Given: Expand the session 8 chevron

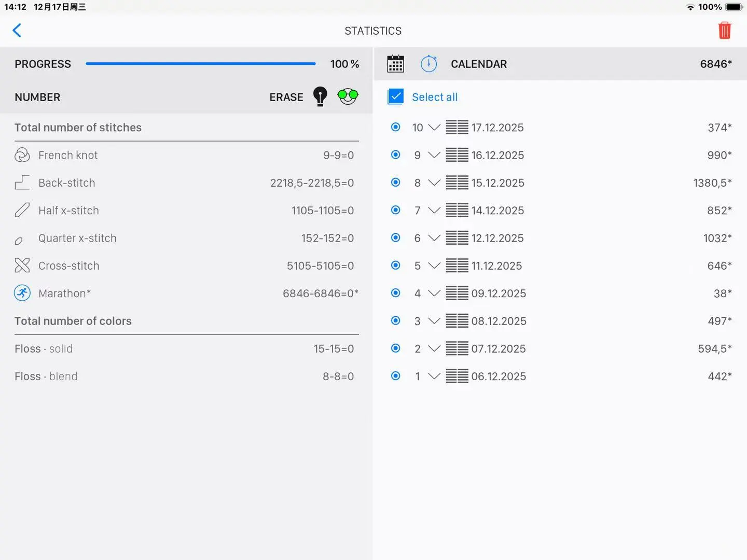Looking at the screenshot, I should pos(434,183).
